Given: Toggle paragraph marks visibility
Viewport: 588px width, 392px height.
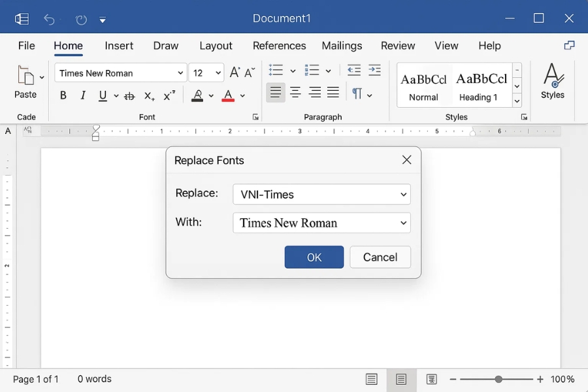Looking at the screenshot, I should pyautogui.click(x=358, y=94).
